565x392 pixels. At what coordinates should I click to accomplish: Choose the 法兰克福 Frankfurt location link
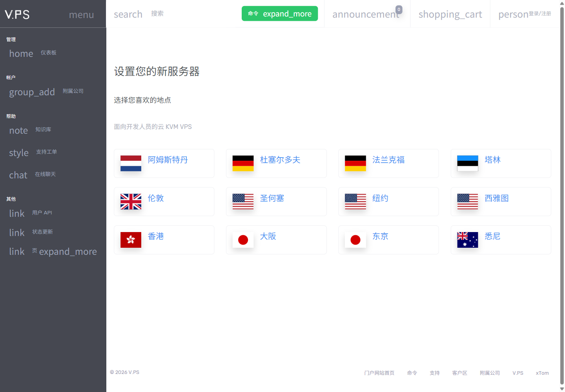388,160
